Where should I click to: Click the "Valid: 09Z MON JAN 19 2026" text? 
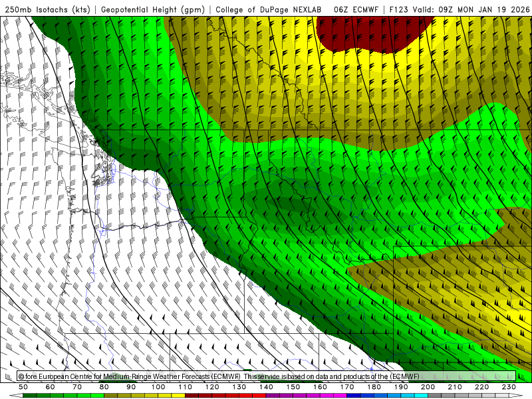(471, 10)
